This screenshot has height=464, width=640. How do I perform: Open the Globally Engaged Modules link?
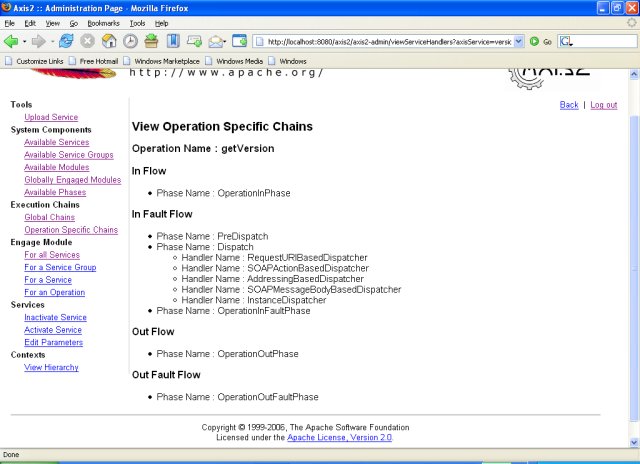click(73, 180)
